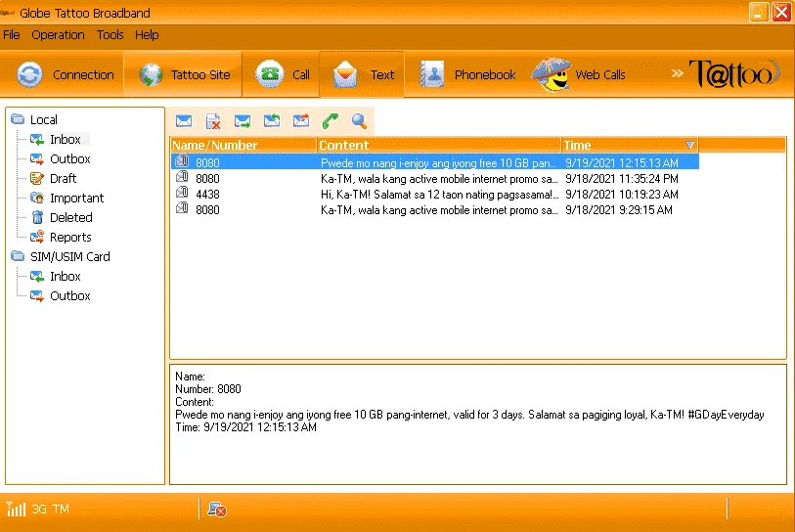
Task: Click the 3G network status label
Action: coord(39,510)
